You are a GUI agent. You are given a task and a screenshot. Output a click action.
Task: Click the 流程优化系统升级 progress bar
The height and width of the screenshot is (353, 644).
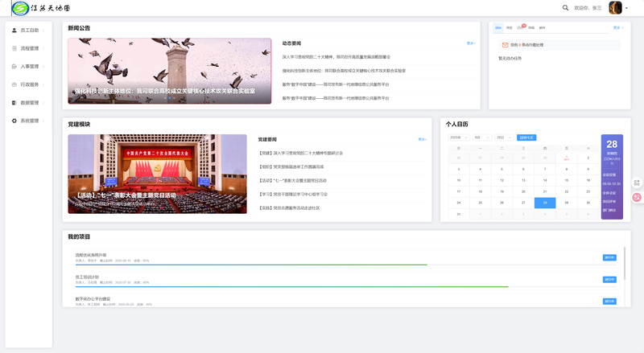346,265
